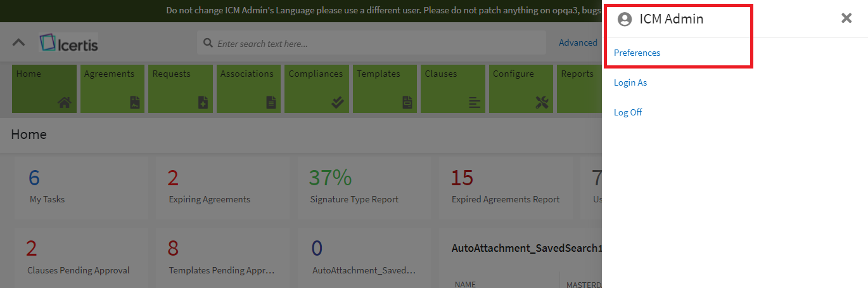Click the search magnifier icon
The image size is (868, 288).
coord(208,44)
